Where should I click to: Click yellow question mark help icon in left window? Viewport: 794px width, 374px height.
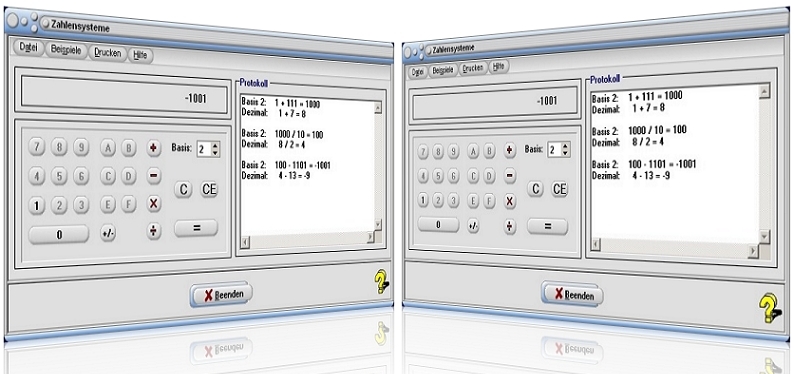pos(381,282)
